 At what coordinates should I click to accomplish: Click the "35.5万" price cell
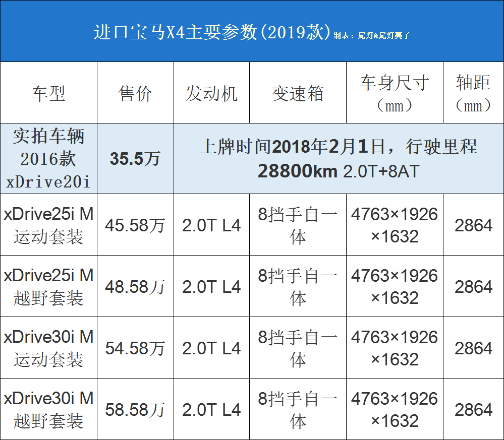(x=135, y=159)
